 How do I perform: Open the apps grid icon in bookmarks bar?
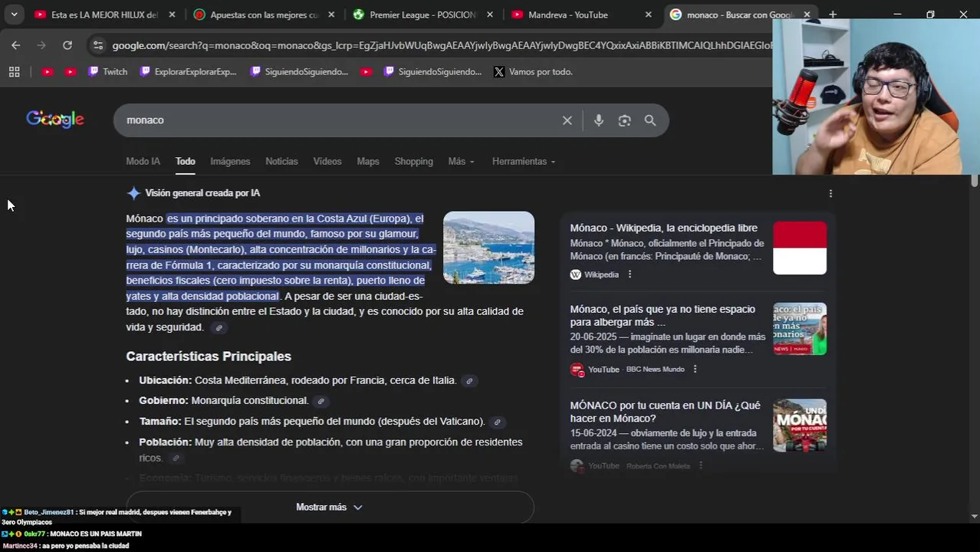click(x=14, y=71)
